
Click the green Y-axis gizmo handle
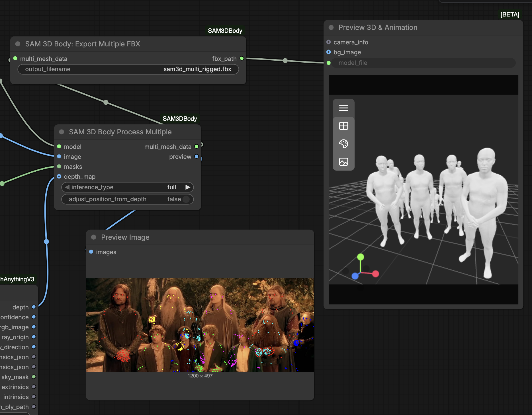(361, 257)
